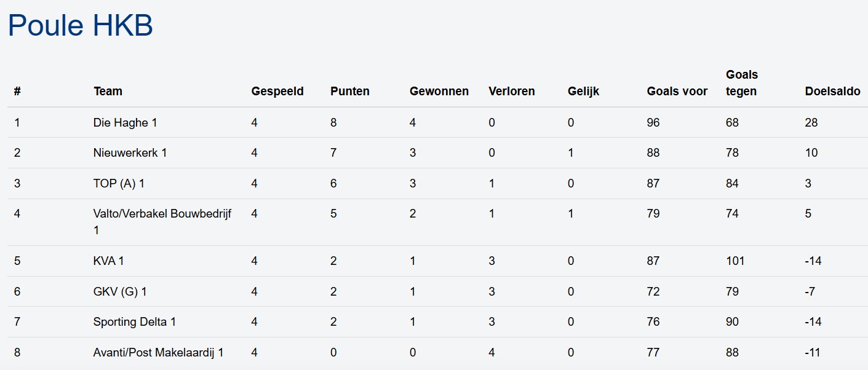The image size is (868, 370).
Task: Select the Nieuwerkerk 1 team name
Action: pos(130,153)
